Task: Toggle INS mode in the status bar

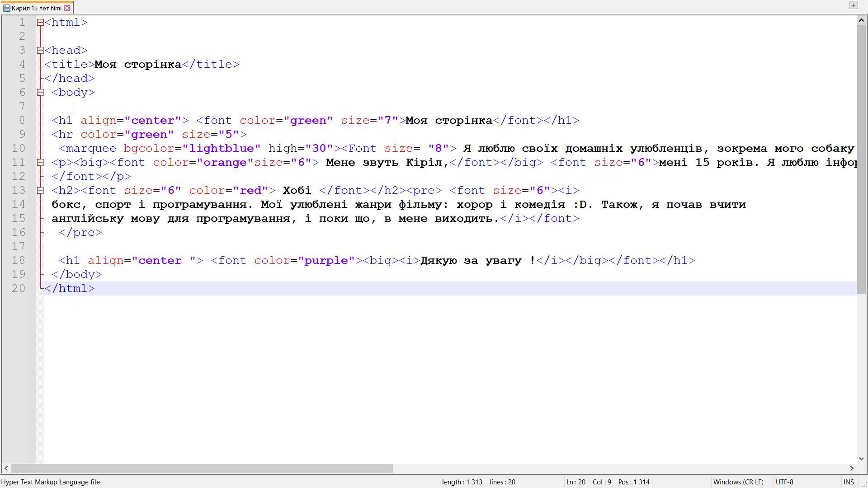Action: pos(849,482)
